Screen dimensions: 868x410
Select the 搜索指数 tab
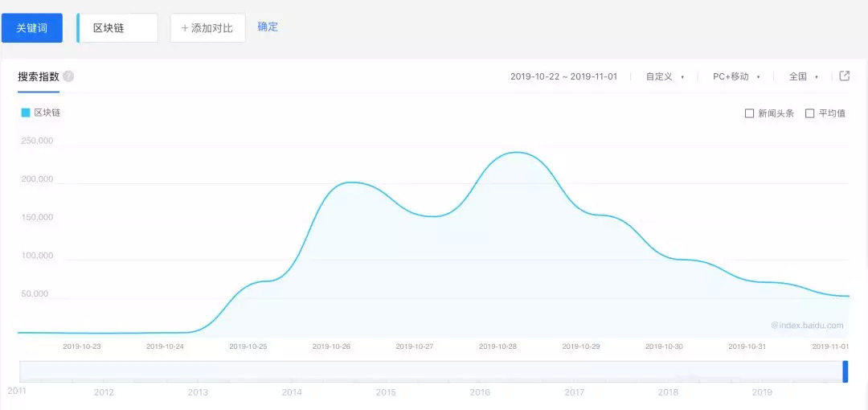(39, 76)
